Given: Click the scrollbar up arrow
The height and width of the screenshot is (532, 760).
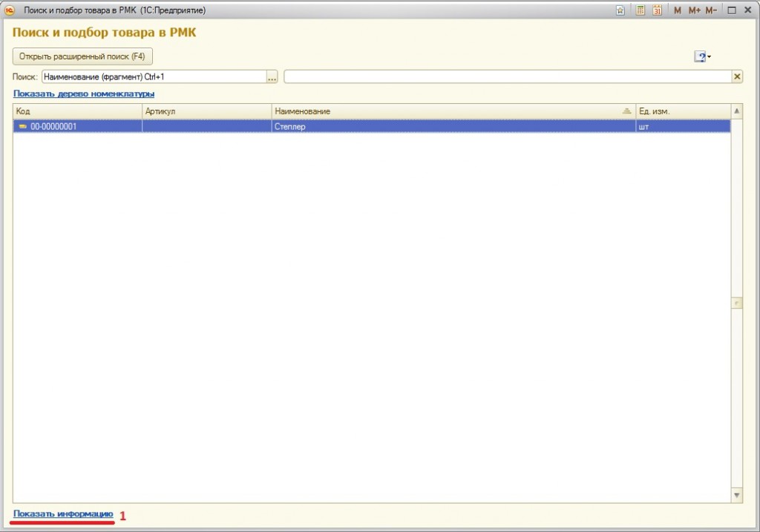Looking at the screenshot, I should click(x=737, y=111).
